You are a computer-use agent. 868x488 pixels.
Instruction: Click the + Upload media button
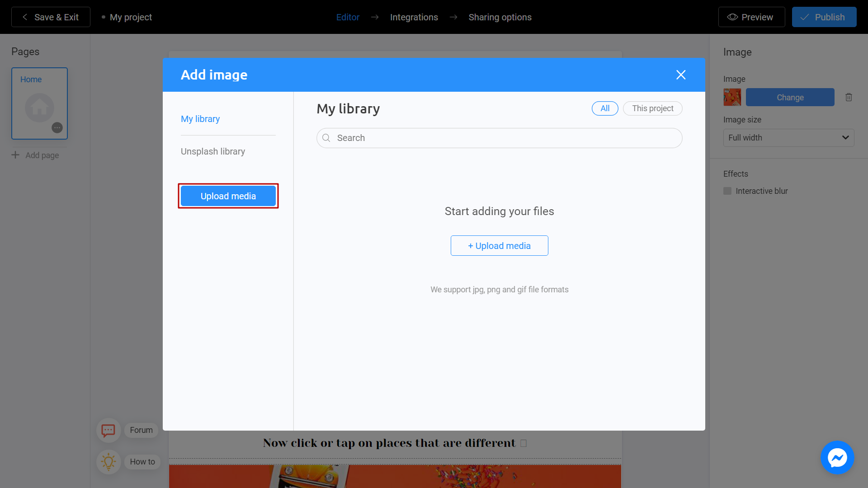(499, 245)
